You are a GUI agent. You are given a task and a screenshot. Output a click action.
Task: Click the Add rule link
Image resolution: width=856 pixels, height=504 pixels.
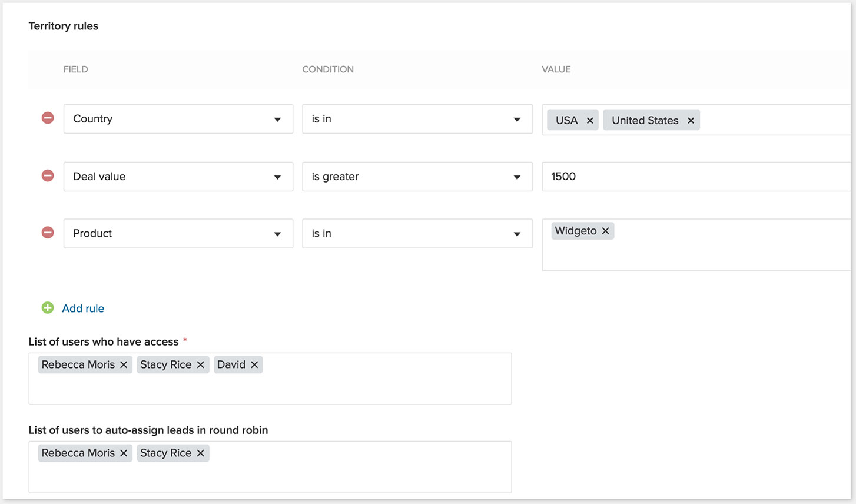pos(83,309)
